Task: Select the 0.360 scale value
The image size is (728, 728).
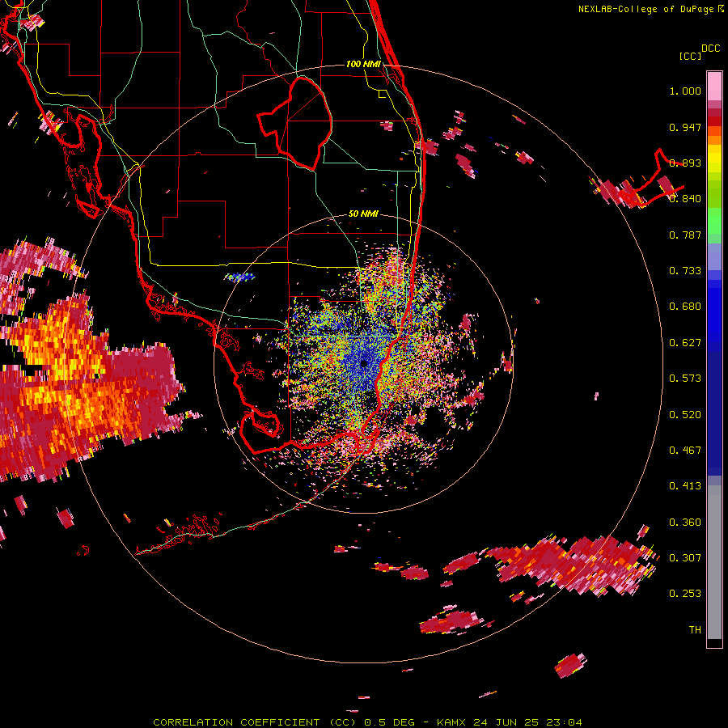Action: click(685, 523)
